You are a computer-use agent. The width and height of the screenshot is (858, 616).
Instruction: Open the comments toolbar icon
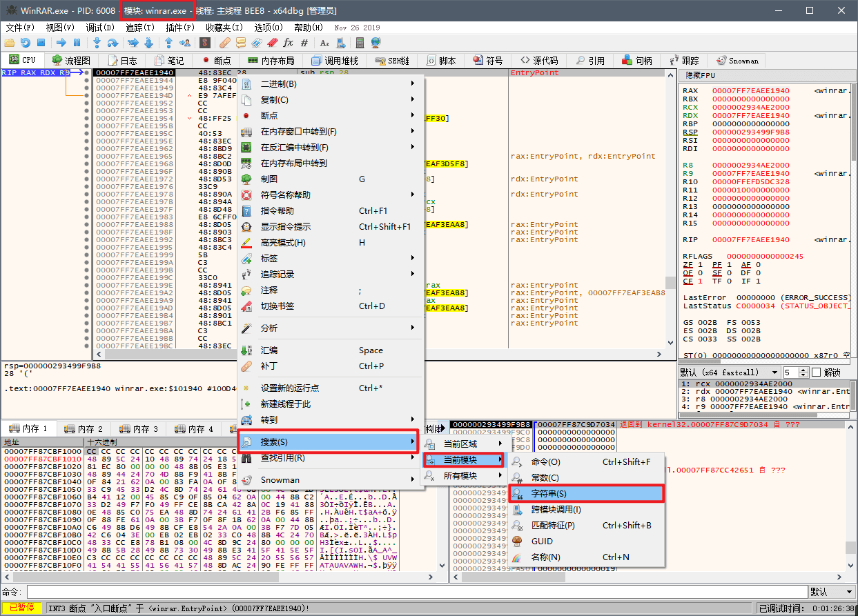[x=240, y=42]
